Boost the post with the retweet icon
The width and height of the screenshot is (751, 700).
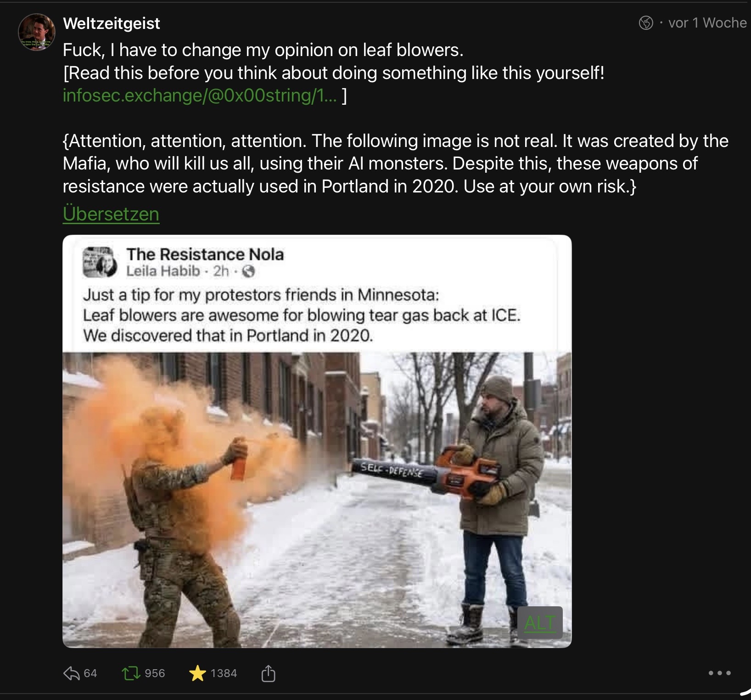point(131,673)
